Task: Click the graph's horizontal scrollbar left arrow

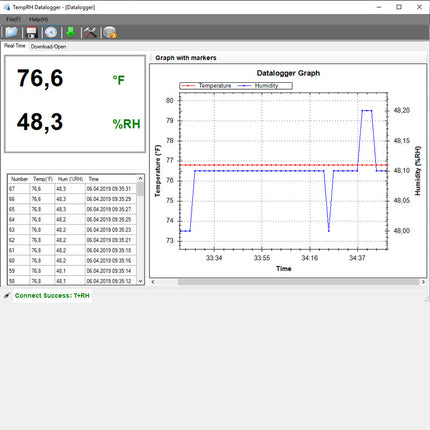Action: 153,282
